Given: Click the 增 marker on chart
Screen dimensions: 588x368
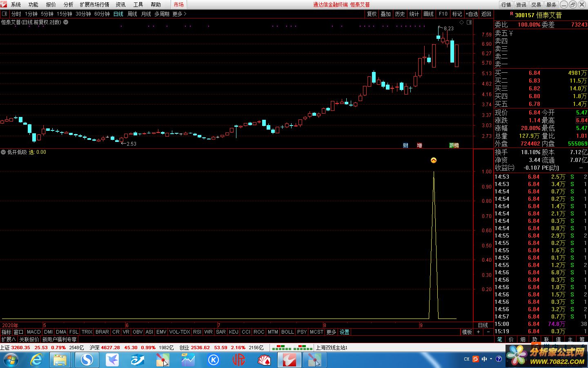Looking at the screenshot, I should tap(419, 145).
